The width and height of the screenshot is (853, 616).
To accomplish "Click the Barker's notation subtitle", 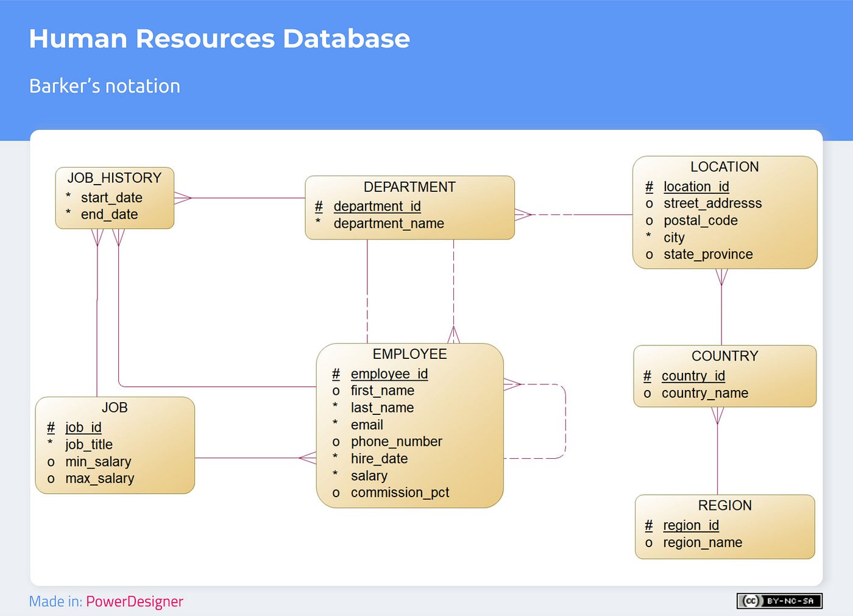I will [x=105, y=86].
